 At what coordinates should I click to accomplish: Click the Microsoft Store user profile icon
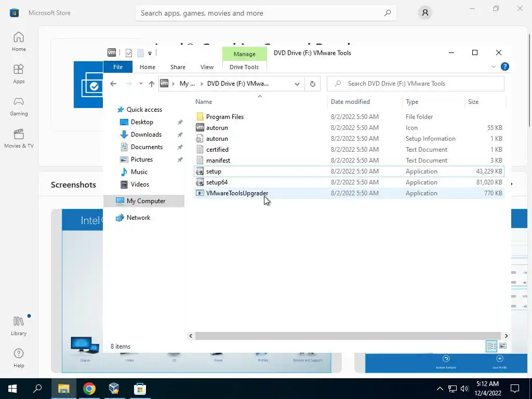pos(425,13)
